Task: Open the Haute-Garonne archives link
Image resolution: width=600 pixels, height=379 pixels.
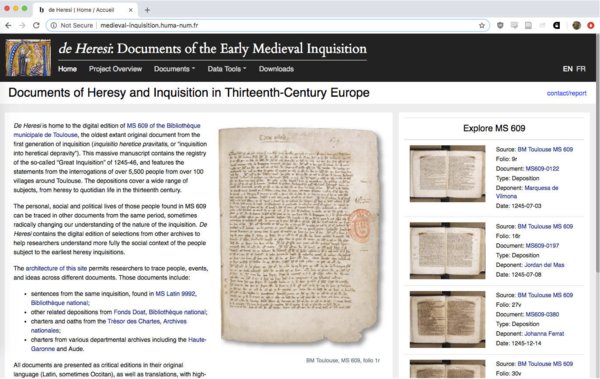Action: (197, 340)
